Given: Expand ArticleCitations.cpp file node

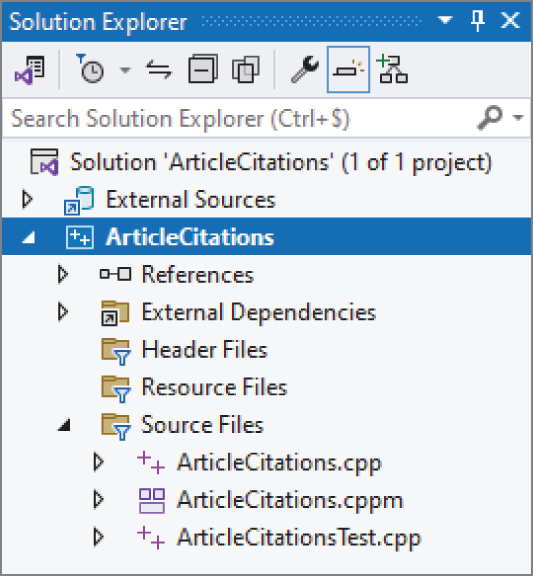Looking at the screenshot, I should pos(98,462).
